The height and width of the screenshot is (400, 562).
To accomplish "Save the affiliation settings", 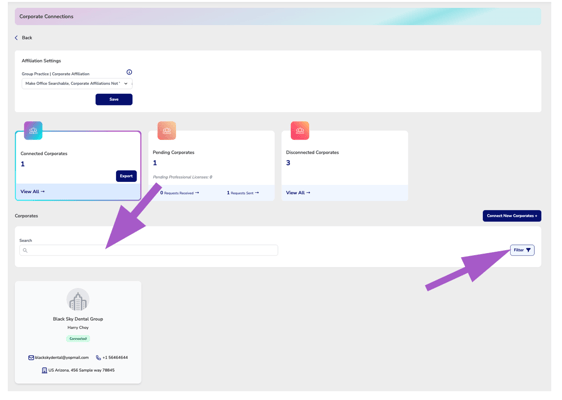I will click(114, 99).
